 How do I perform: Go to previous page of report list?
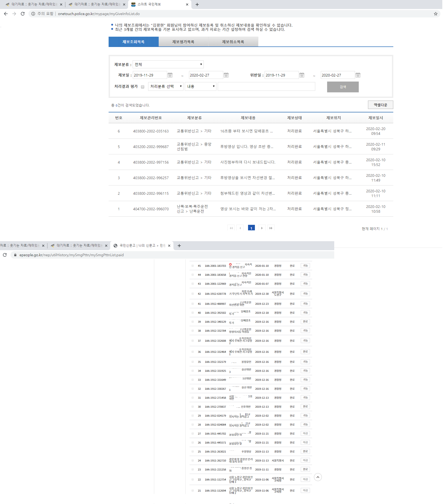240,228
